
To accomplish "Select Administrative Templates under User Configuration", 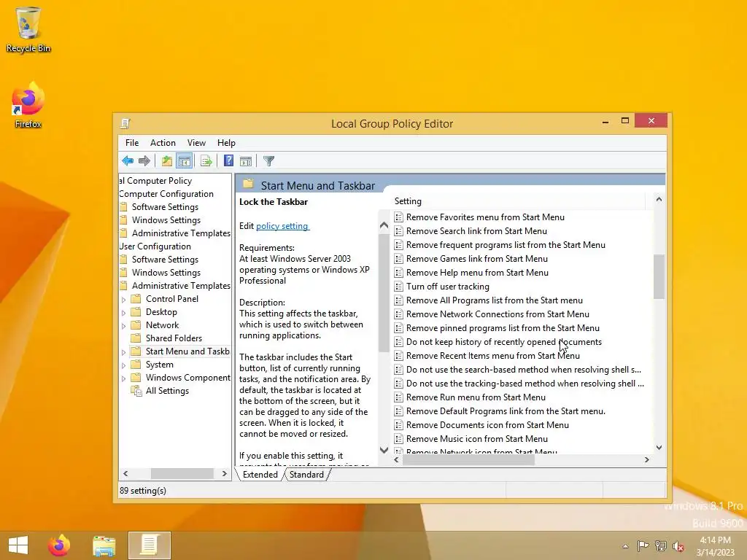I will click(181, 286).
